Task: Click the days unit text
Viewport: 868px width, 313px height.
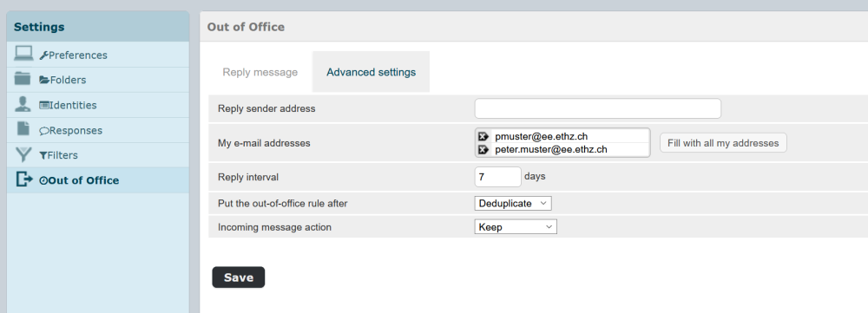Action: tap(535, 176)
